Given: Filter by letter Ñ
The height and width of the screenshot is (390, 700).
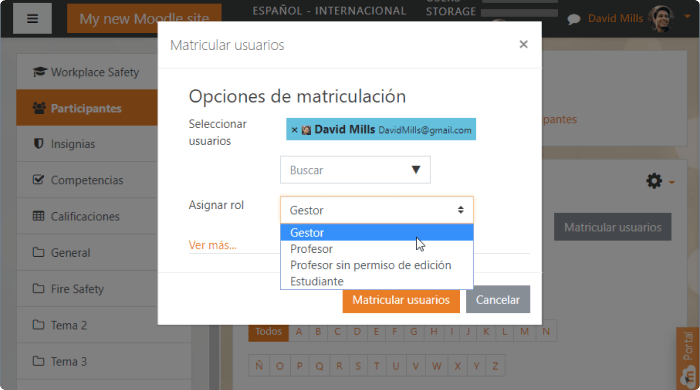Looking at the screenshot, I should 259,366.
